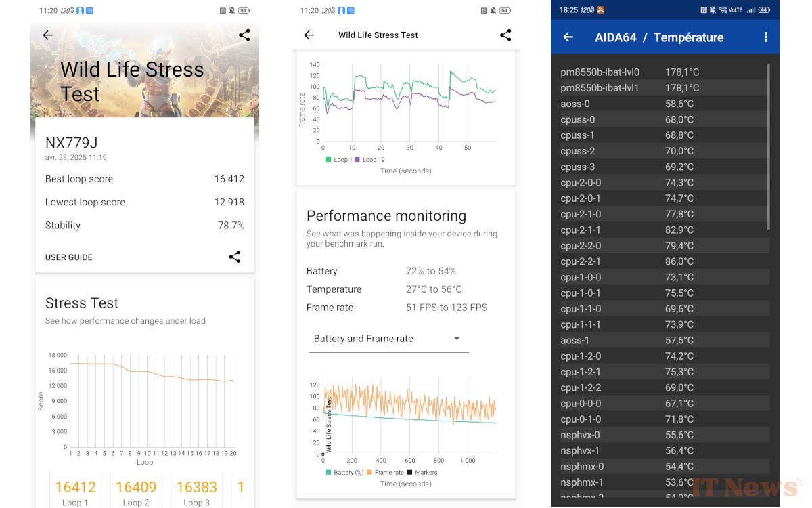Tap the VoLTE indicator in AIDA64 status bar
The height and width of the screenshot is (508, 812).
(x=736, y=10)
